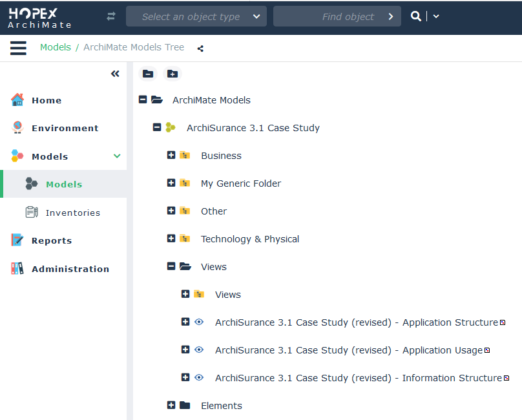Expand the Elements folder node

pyautogui.click(x=171, y=405)
